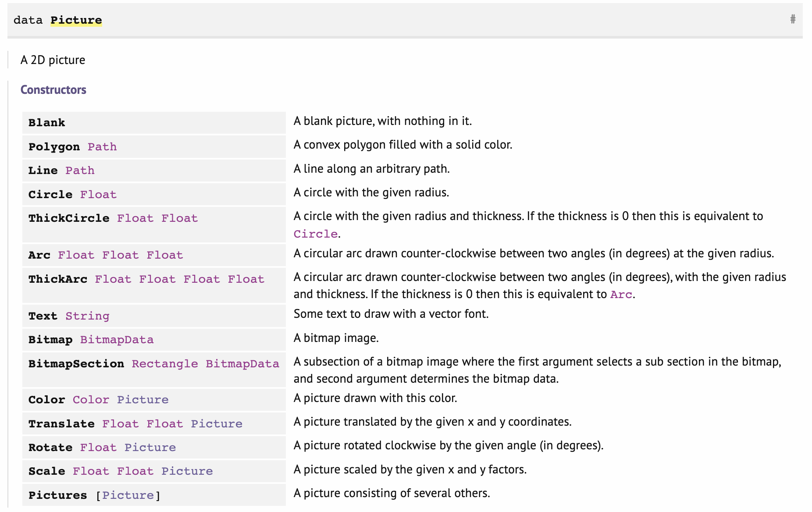Viewport: 812px width, 512px height.
Task: Select the Scale constructor name
Action: pyautogui.click(x=47, y=471)
